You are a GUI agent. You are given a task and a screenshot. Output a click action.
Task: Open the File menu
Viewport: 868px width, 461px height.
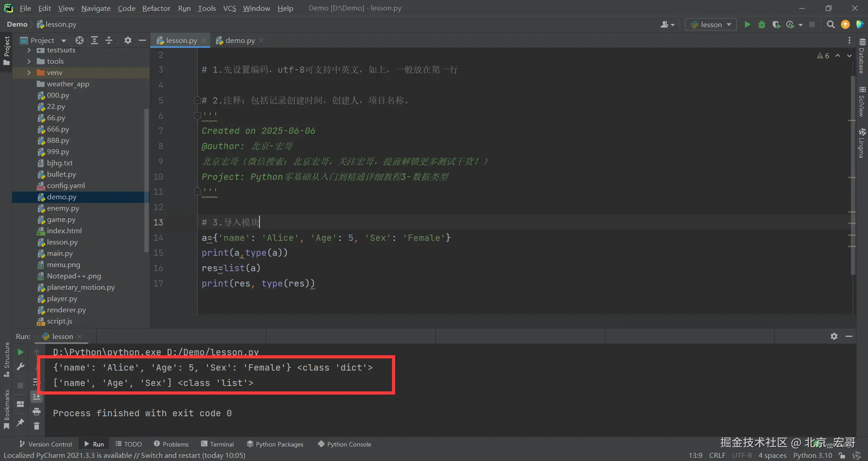(x=25, y=8)
